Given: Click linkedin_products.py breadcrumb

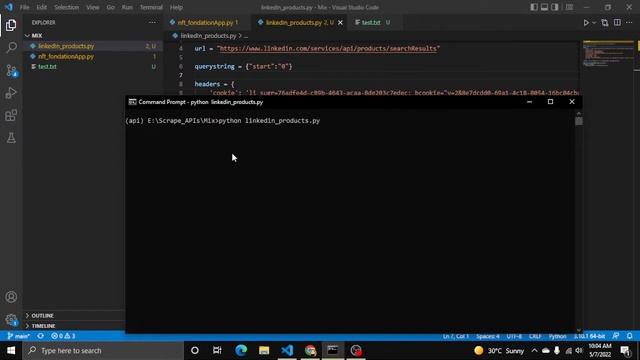Looking at the screenshot, I should 208,36.
